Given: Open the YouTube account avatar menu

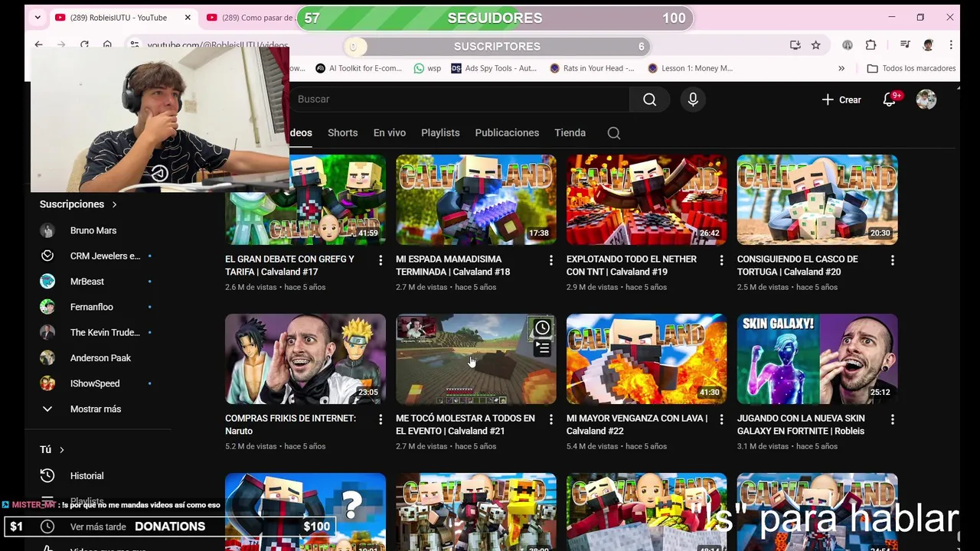Looking at the screenshot, I should pos(926,99).
